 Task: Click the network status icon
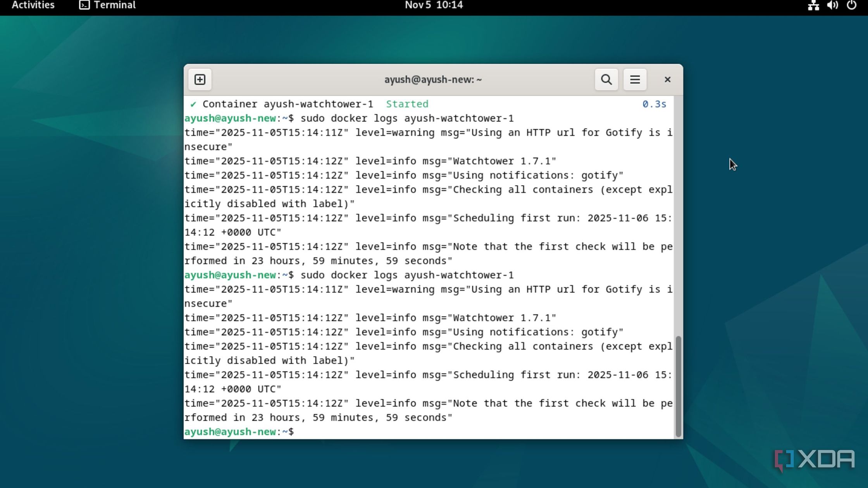(813, 5)
